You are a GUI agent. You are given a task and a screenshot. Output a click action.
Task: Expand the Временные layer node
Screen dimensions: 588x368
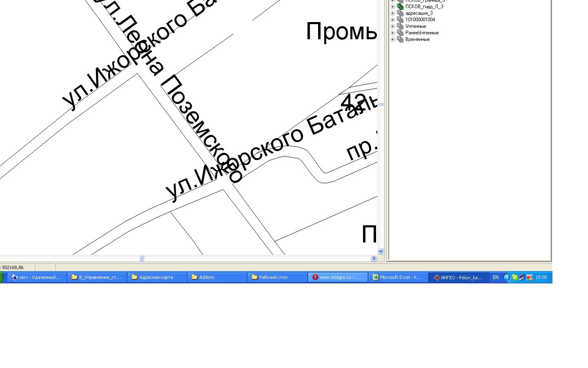[393, 39]
